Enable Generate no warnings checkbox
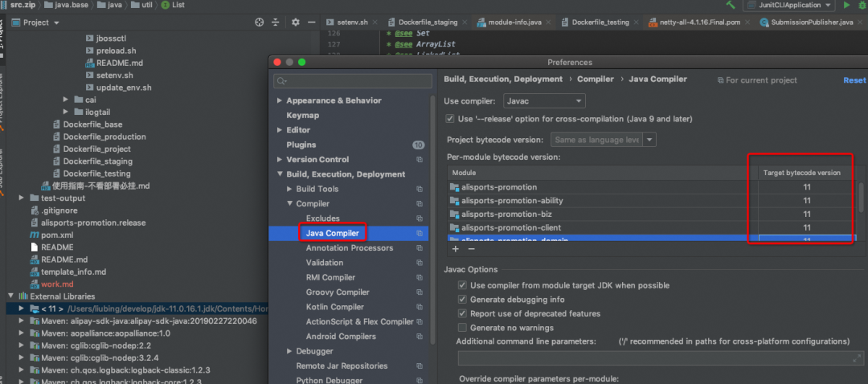This screenshot has width=868, height=384. click(x=462, y=328)
